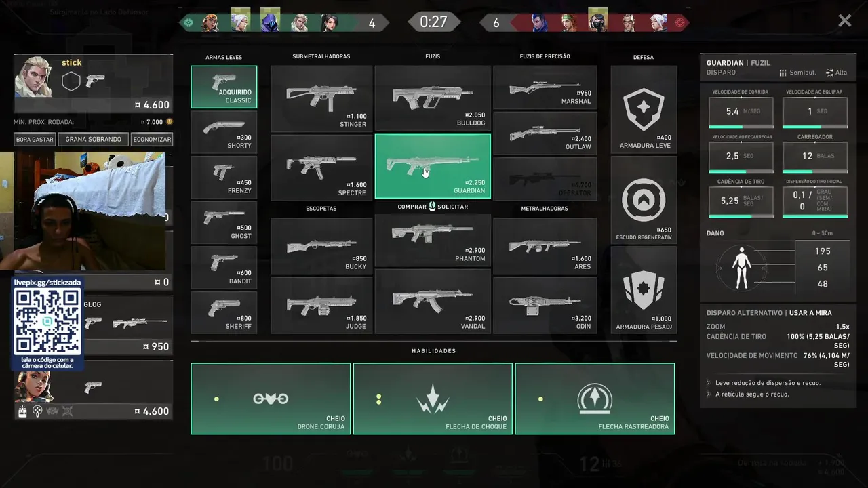This screenshot has height=488, width=868.
Task: Click the Defesa category header
Action: click(x=644, y=57)
